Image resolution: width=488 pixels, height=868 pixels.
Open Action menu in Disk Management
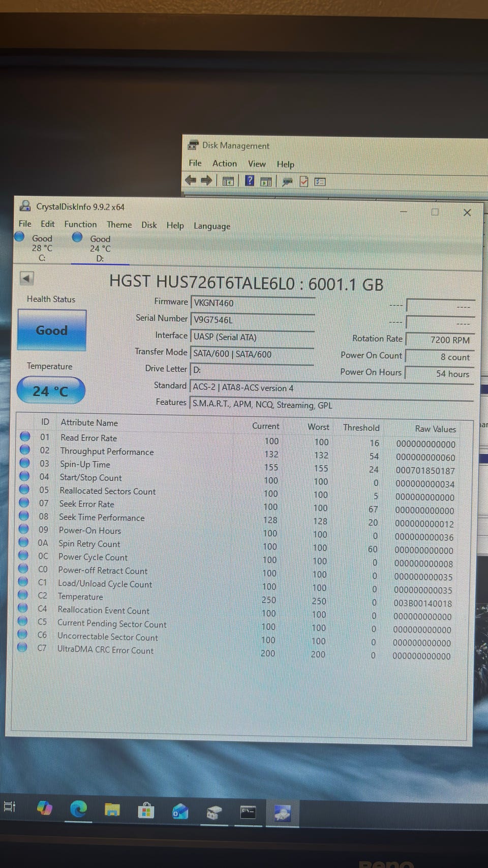coord(225,163)
